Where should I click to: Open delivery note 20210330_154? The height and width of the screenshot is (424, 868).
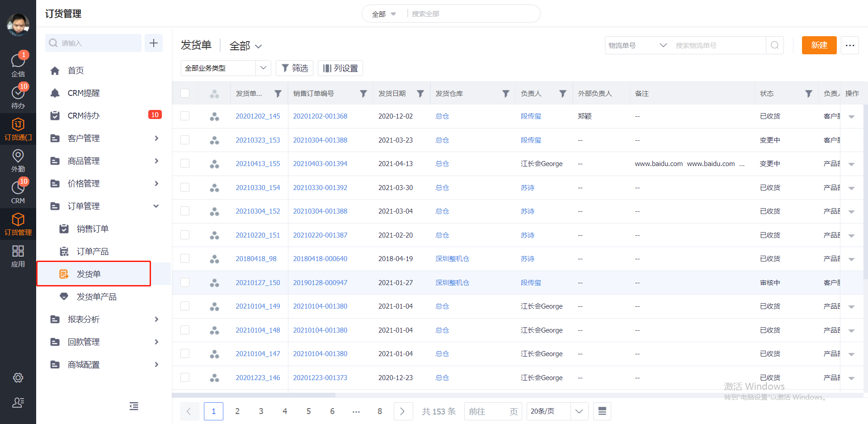pos(258,187)
